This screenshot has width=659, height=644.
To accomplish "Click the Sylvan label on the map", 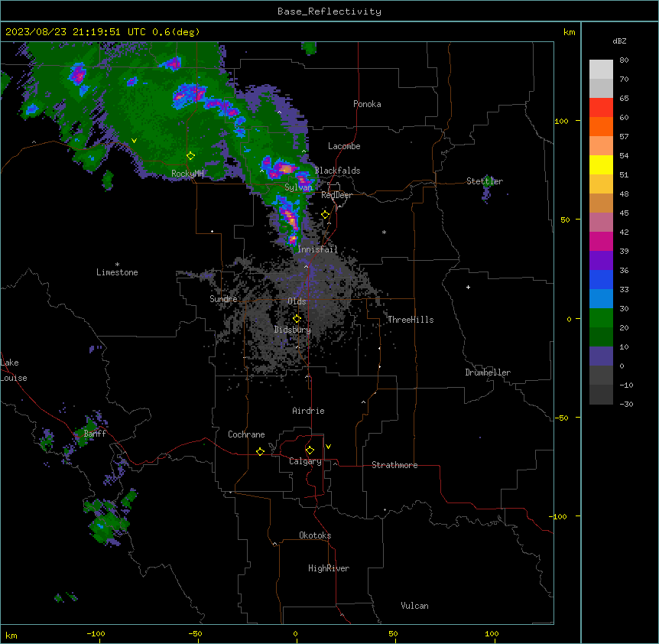I will [298, 187].
